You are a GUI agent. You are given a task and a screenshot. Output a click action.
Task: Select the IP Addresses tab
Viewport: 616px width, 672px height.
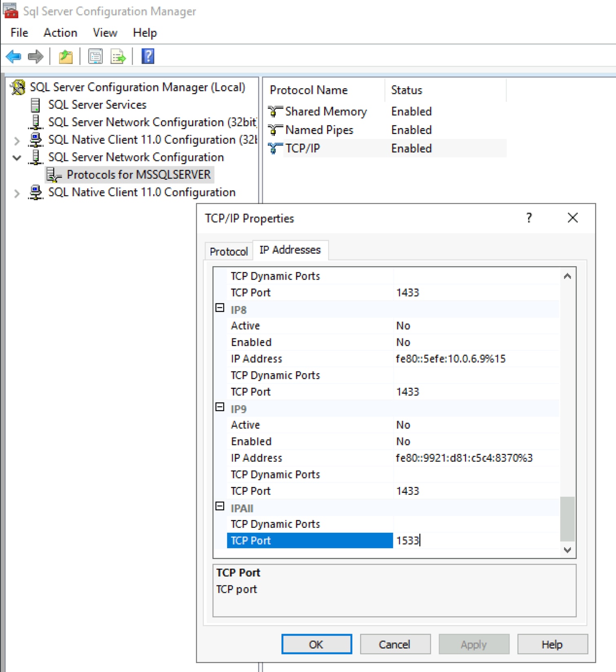(x=290, y=250)
